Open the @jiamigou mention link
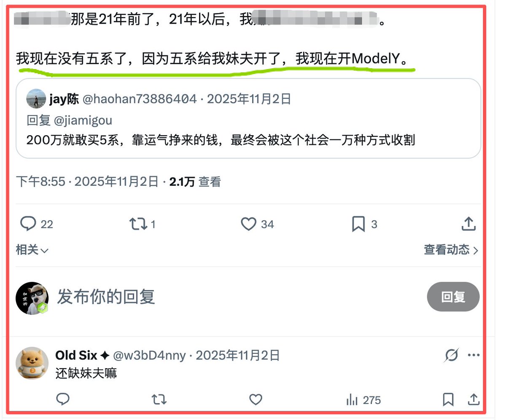The image size is (506, 420). point(83,120)
